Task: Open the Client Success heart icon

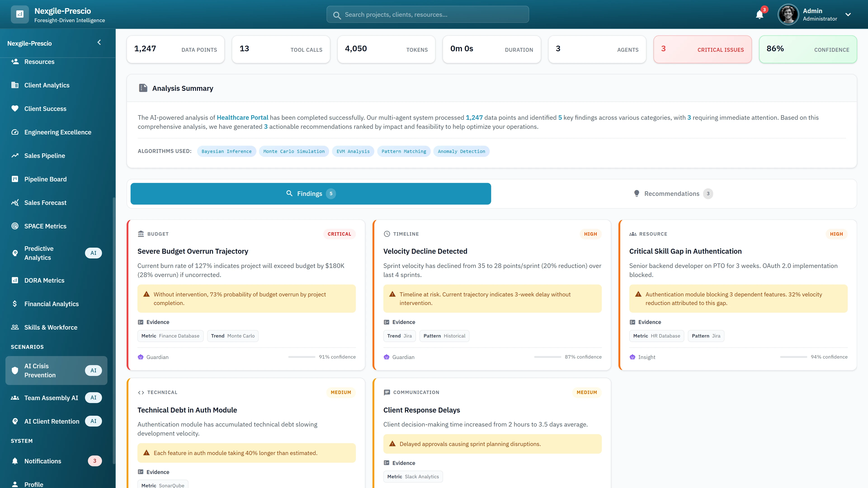Action: click(x=15, y=108)
